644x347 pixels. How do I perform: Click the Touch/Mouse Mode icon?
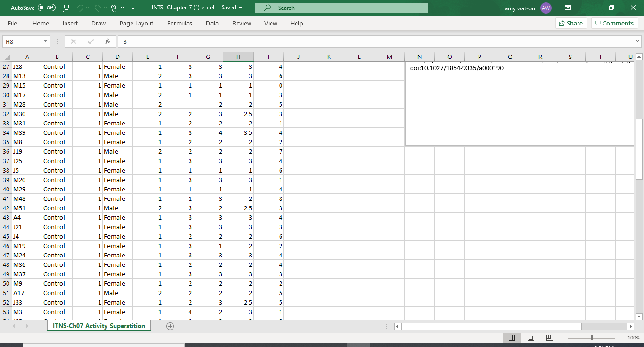coord(114,8)
